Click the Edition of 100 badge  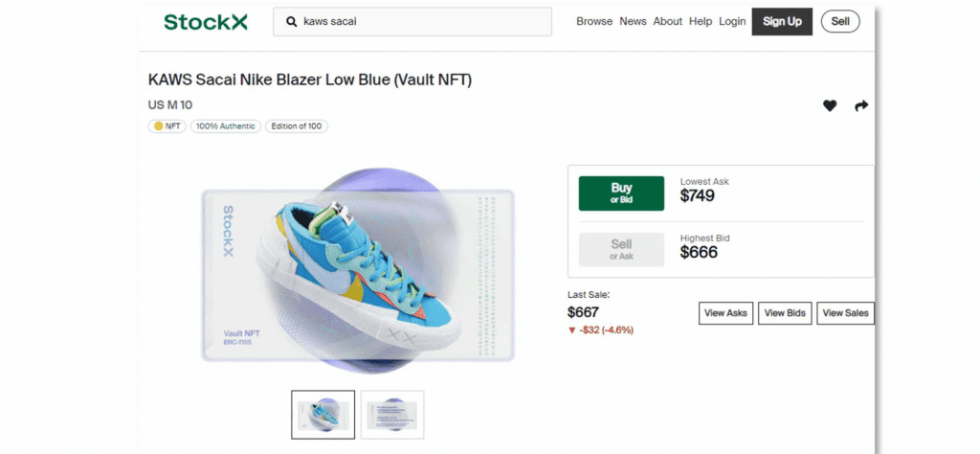point(297,125)
